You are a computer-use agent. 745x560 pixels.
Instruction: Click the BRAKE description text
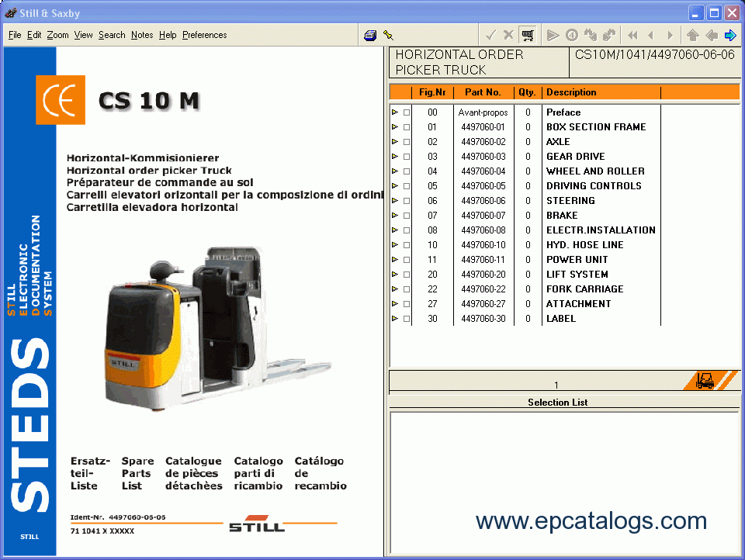point(562,216)
